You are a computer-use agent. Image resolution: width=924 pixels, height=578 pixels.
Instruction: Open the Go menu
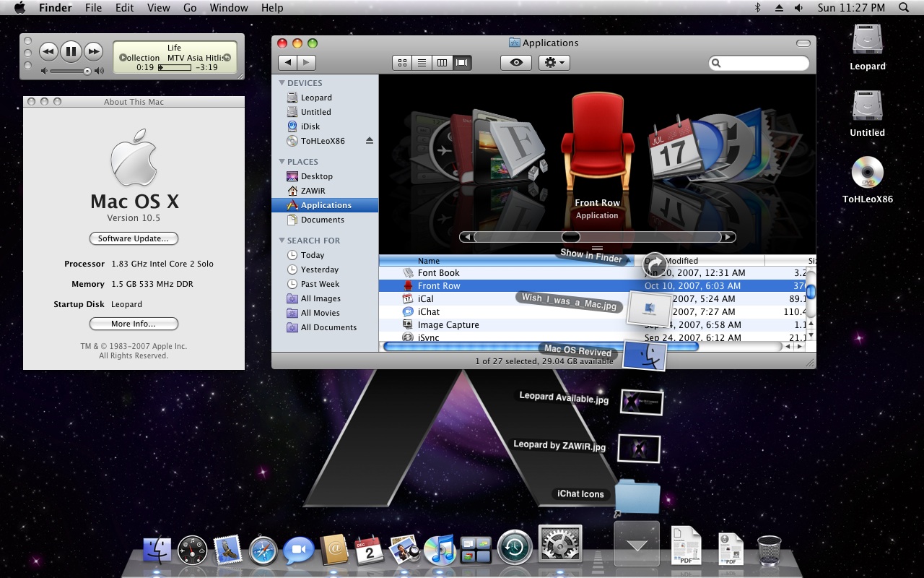coord(190,8)
